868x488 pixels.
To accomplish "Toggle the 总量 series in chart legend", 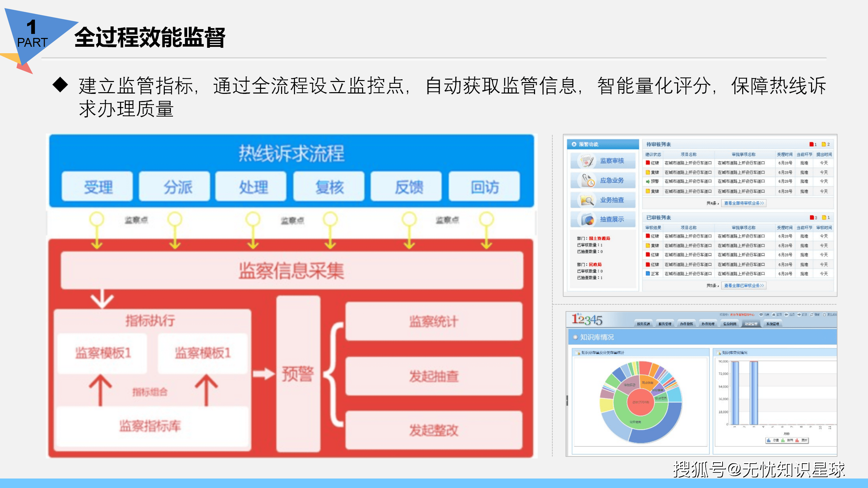I will point(773,440).
